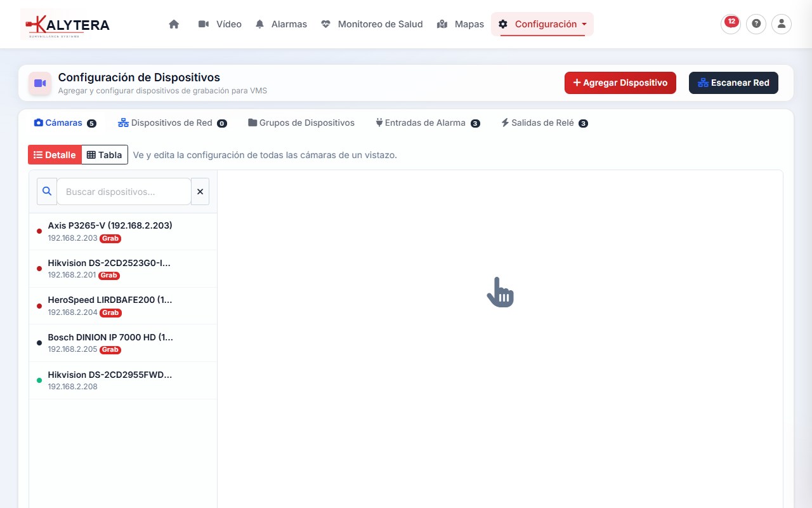Click Escanear Red button
Viewport: 812px width, 508px height.
[733, 83]
